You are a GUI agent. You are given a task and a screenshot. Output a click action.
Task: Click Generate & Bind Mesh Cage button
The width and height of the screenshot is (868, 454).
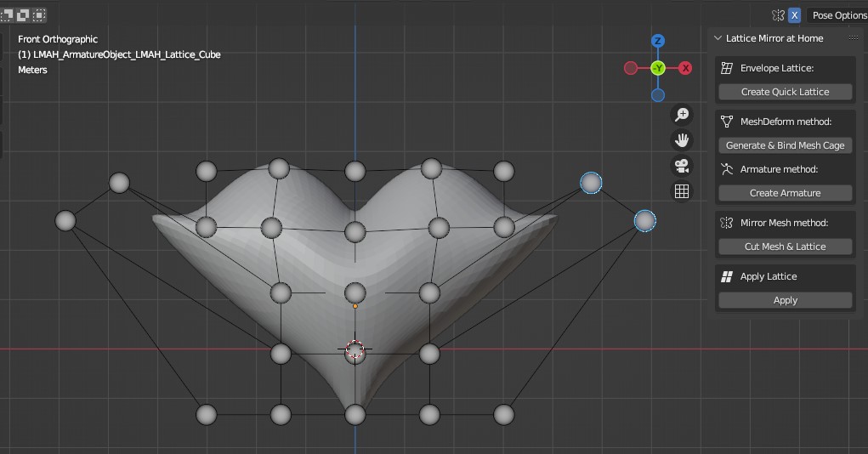[785, 145]
